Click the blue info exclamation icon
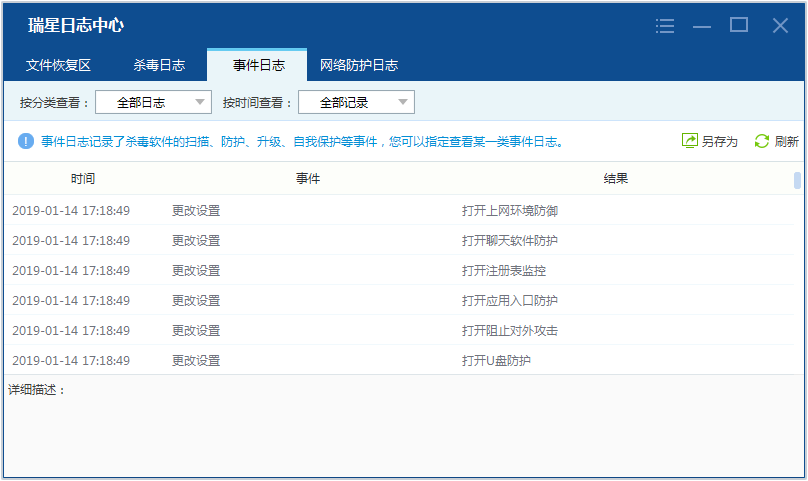808x481 pixels. pyautogui.click(x=26, y=141)
